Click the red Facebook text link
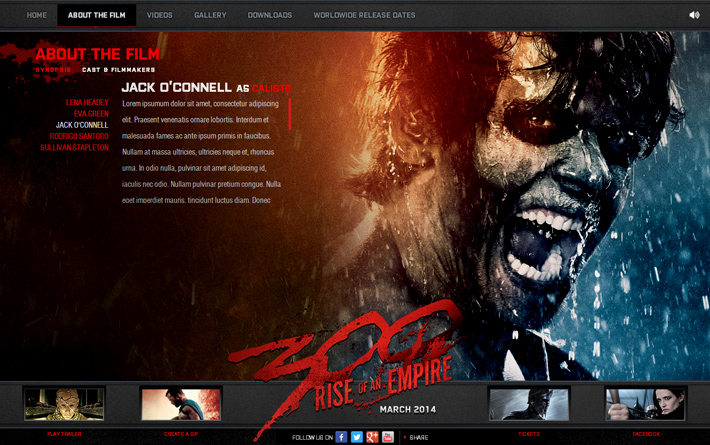The width and height of the screenshot is (710, 445). click(x=646, y=434)
